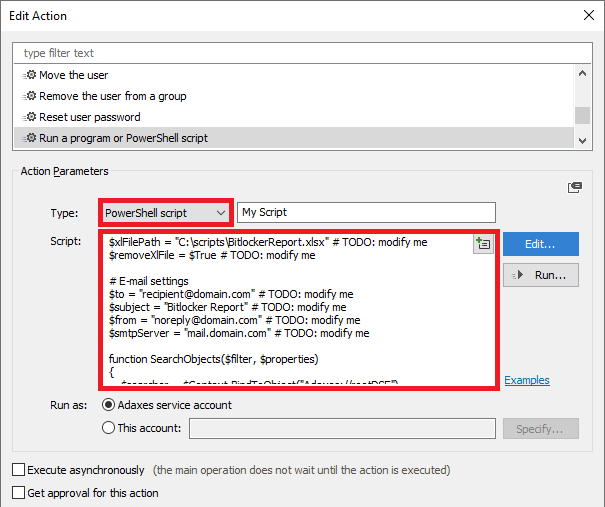Screen dimensions: 605x507
Task: Select Move the user action
Action: (x=73, y=75)
